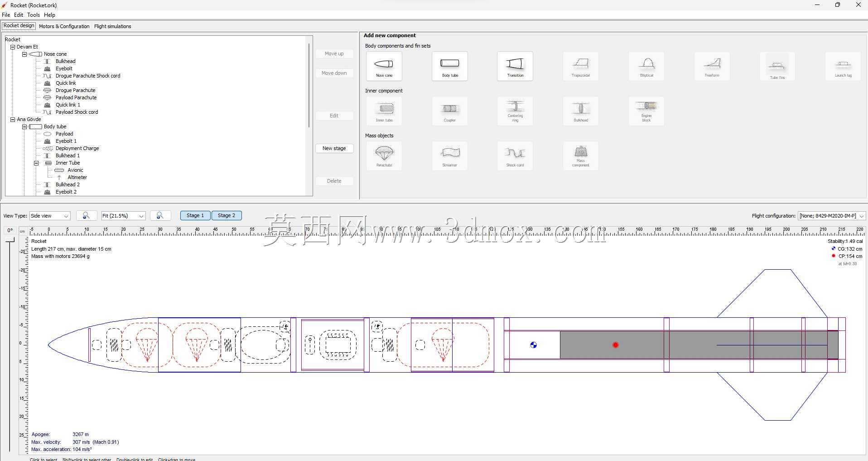Select the root Rocket tree item

[x=13, y=39]
